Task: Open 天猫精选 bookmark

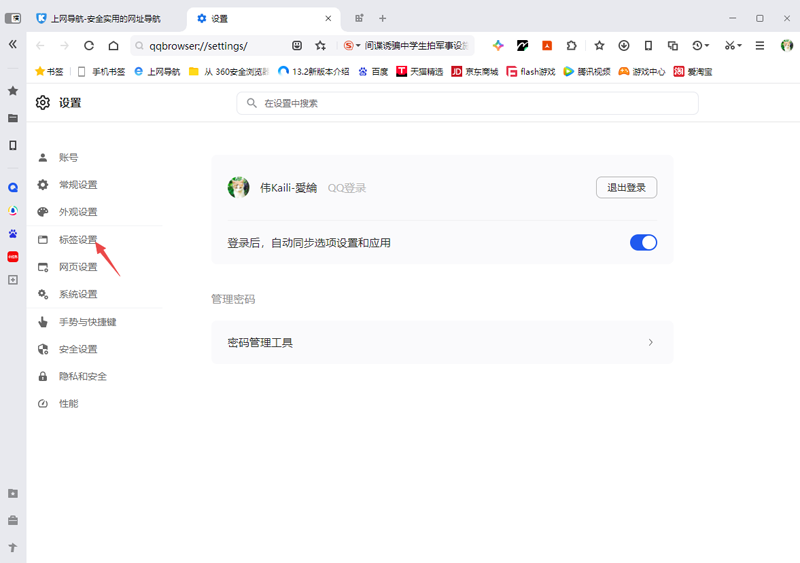Action: [x=420, y=71]
